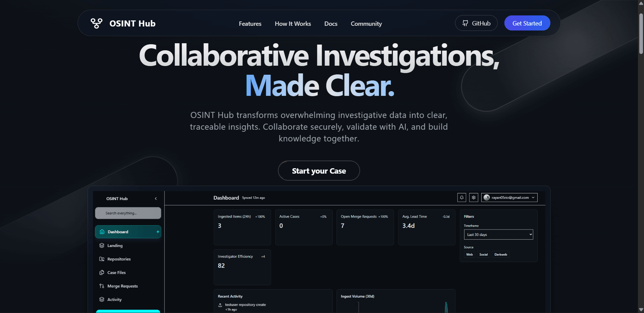644x313 pixels.
Task: Open the GitHub repository link
Action: (x=476, y=23)
